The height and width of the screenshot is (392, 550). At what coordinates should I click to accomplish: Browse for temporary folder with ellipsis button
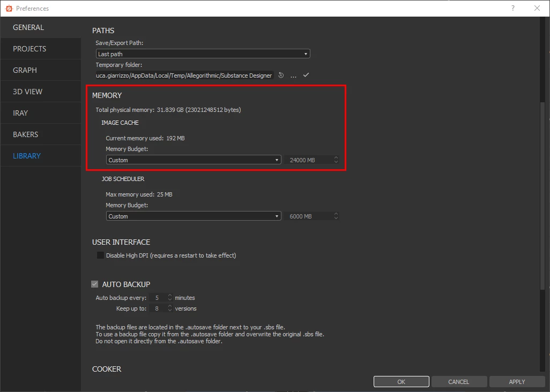293,76
